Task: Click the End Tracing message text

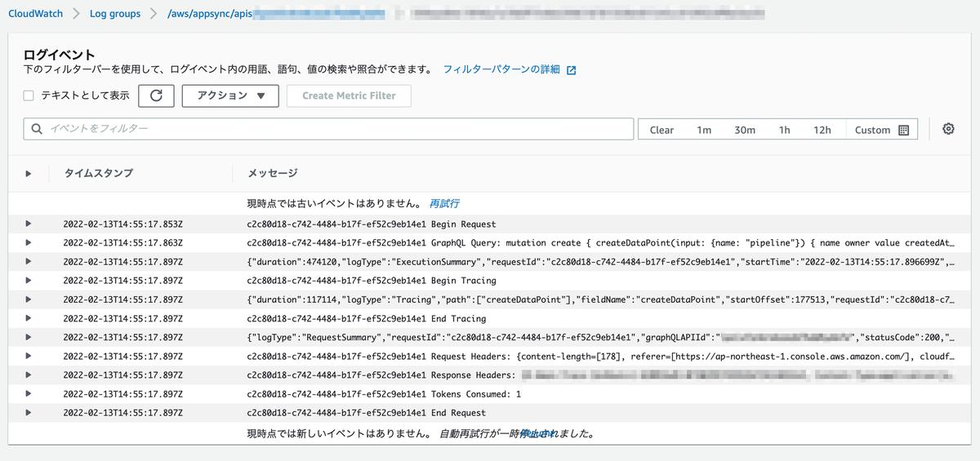Action: 366,318
